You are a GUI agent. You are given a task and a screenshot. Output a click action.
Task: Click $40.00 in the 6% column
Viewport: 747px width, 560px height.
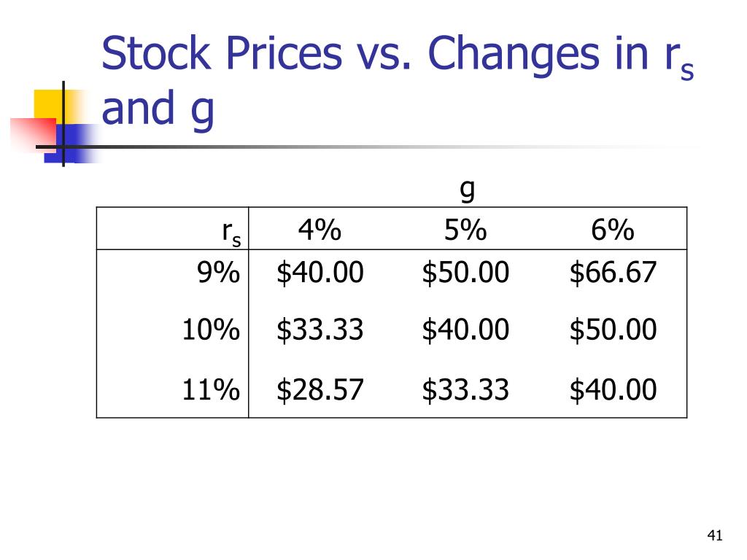tap(613, 390)
